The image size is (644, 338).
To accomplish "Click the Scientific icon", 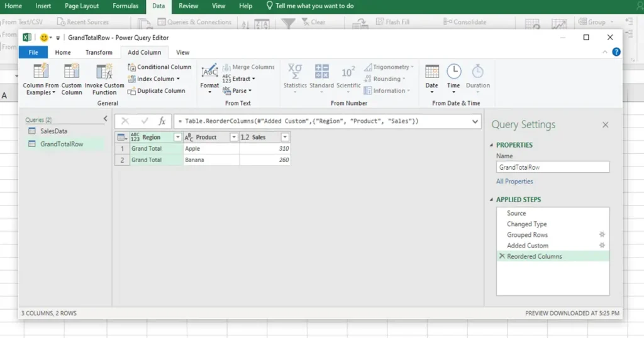I will pos(348,72).
